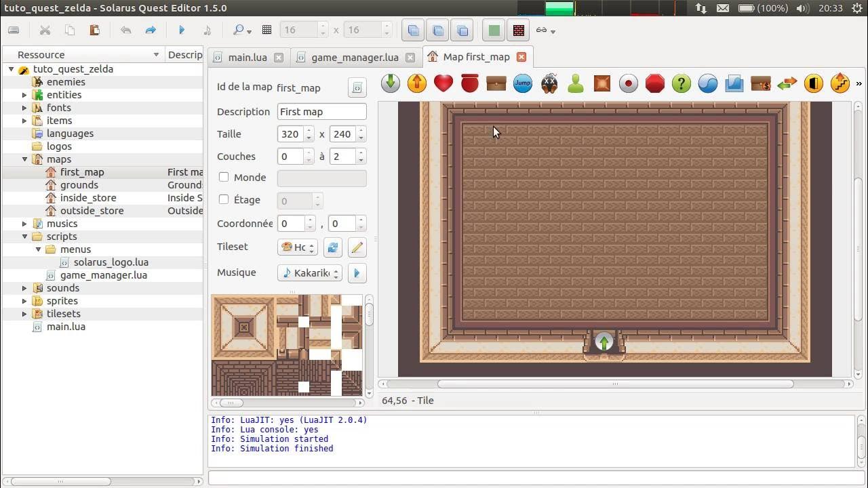Show more entity tools via overflow chevron
Screen dimensions: 868x488
pyautogui.click(x=859, y=84)
